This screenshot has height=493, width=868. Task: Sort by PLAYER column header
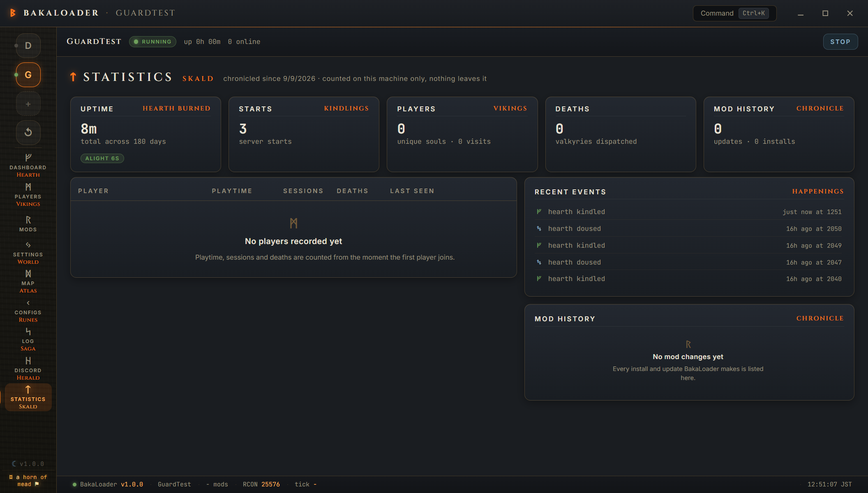[93, 191]
